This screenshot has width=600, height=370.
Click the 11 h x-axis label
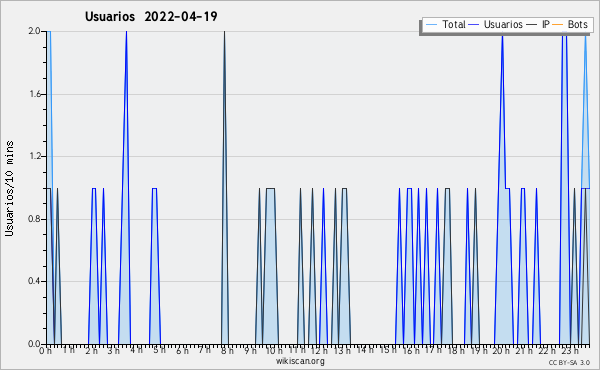297,350
